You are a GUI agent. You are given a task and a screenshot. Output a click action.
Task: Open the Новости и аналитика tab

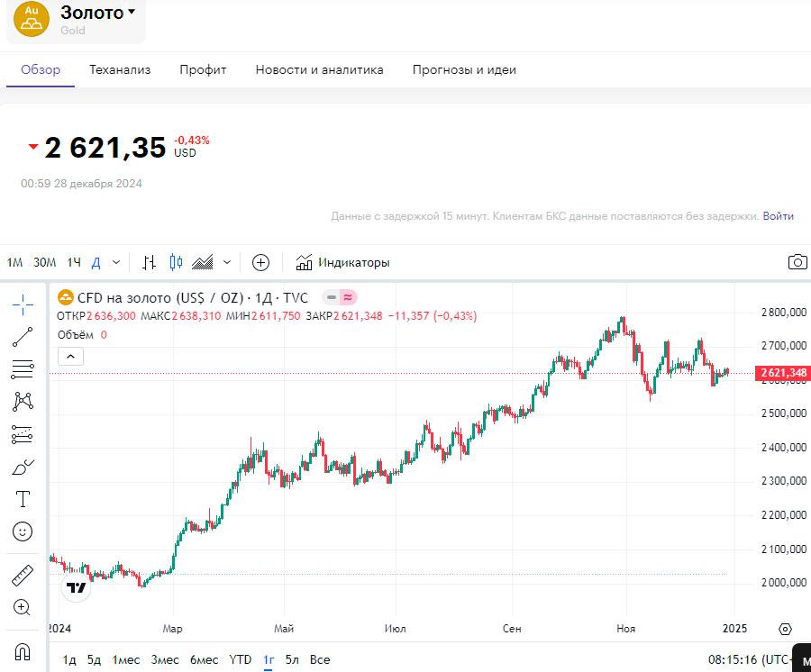319,69
